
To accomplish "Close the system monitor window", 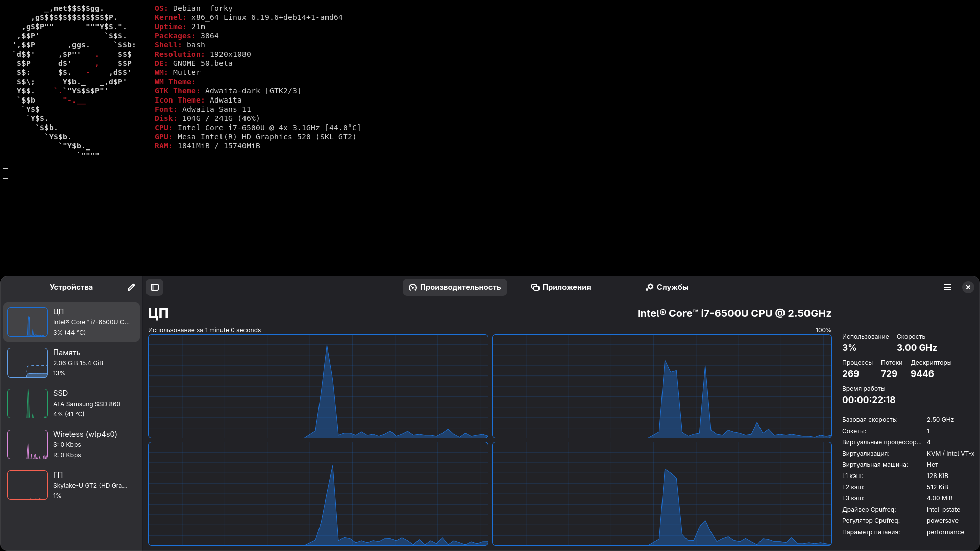I will (968, 287).
